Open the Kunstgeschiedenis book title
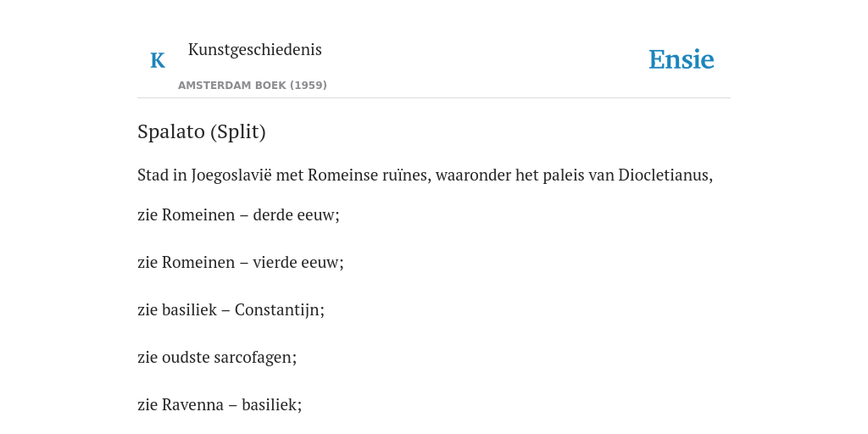The width and height of the screenshot is (868, 434). point(254,50)
